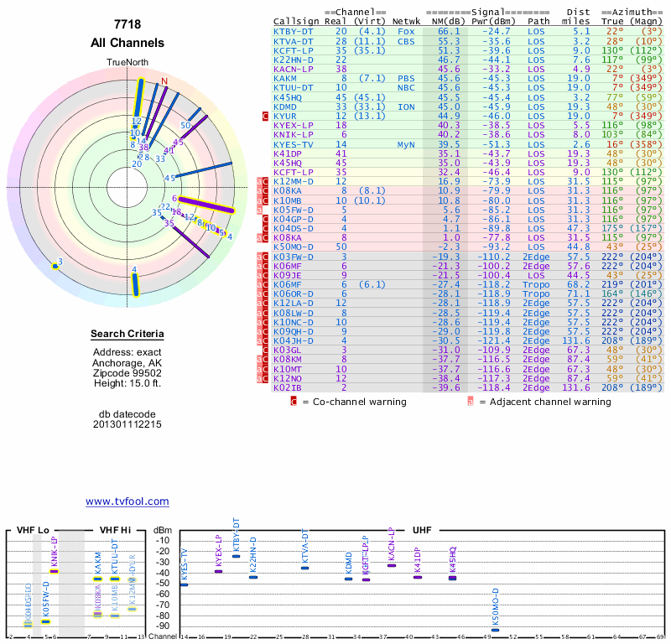671x644 pixels.
Task: Select the KAKM callsign in the table
Action: point(285,78)
